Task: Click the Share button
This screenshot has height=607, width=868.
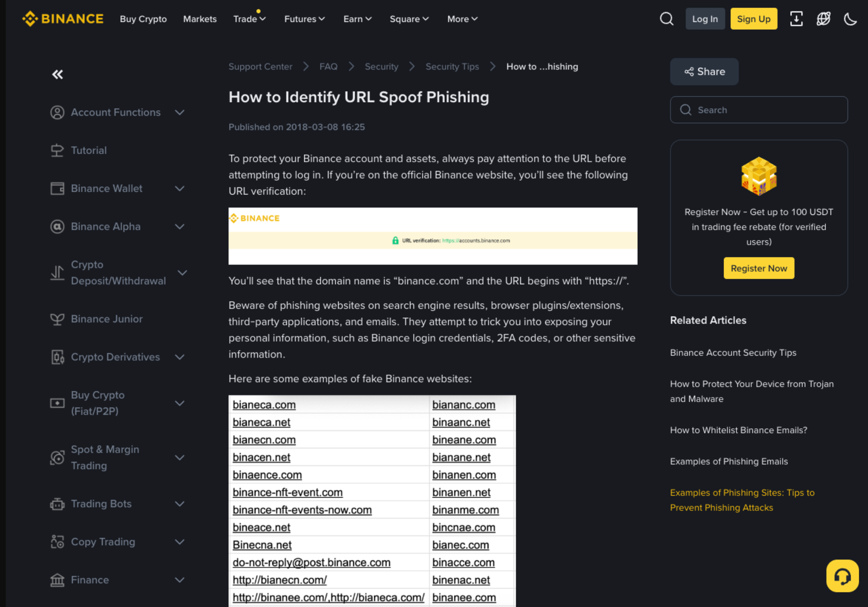Action: 704,72
